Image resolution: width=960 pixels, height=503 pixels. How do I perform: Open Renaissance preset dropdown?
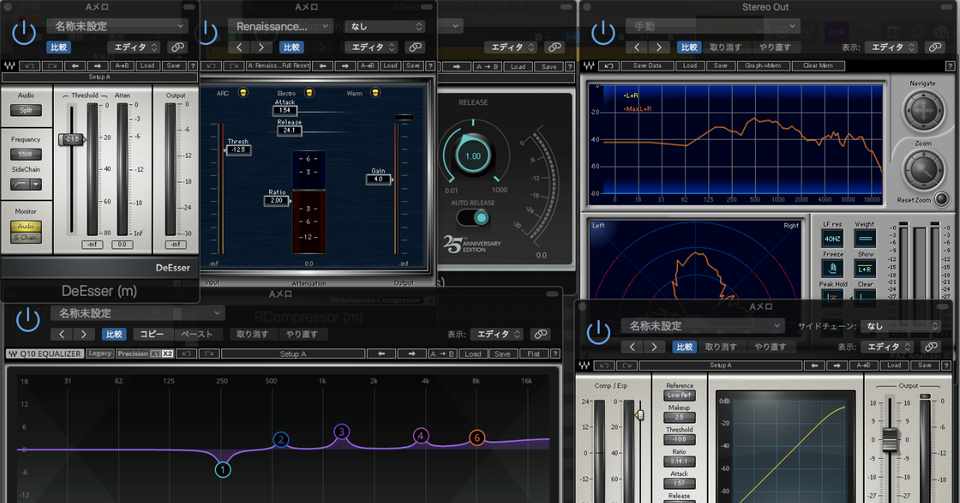click(x=280, y=26)
